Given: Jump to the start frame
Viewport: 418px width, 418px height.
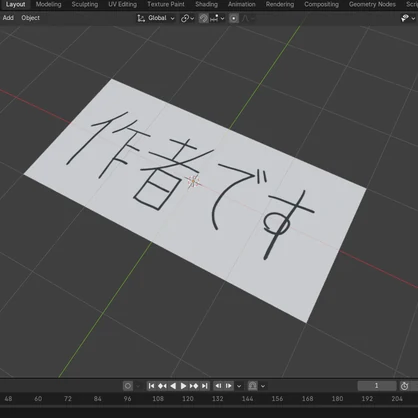Looking at the screenshot, I should pos(151,386).
